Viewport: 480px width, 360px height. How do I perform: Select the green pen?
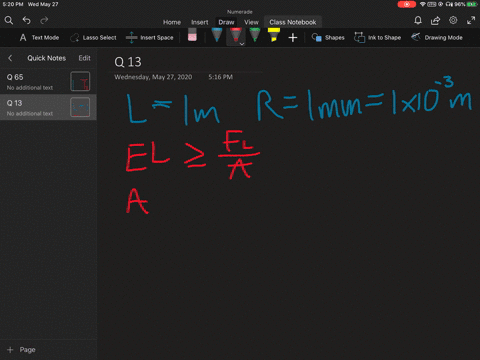(x=255, y=35)
